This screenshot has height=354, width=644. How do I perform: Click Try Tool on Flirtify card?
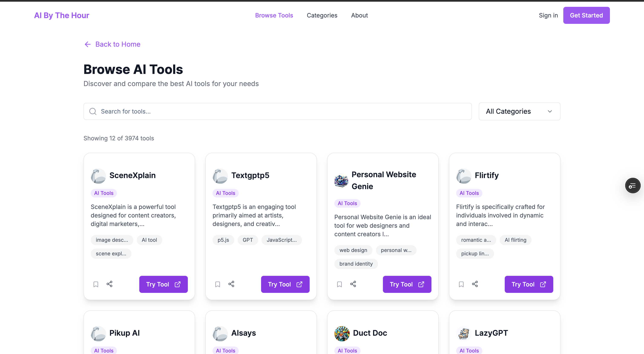click(x=529, y=284)
